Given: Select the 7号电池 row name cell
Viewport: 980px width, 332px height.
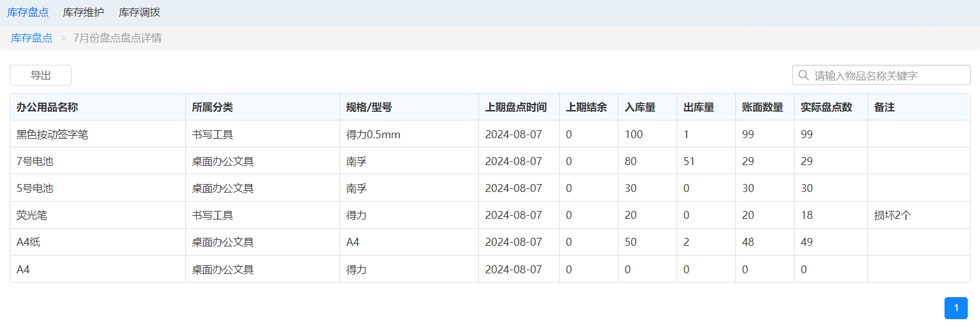Looking at the screenshot, I should click(x=35, y=161).
